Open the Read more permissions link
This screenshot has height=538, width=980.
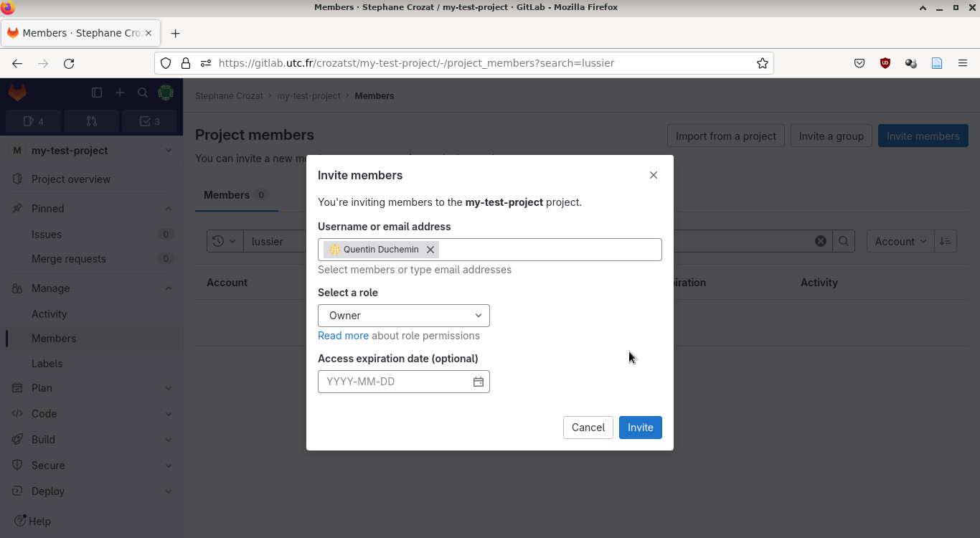(343, 336)
